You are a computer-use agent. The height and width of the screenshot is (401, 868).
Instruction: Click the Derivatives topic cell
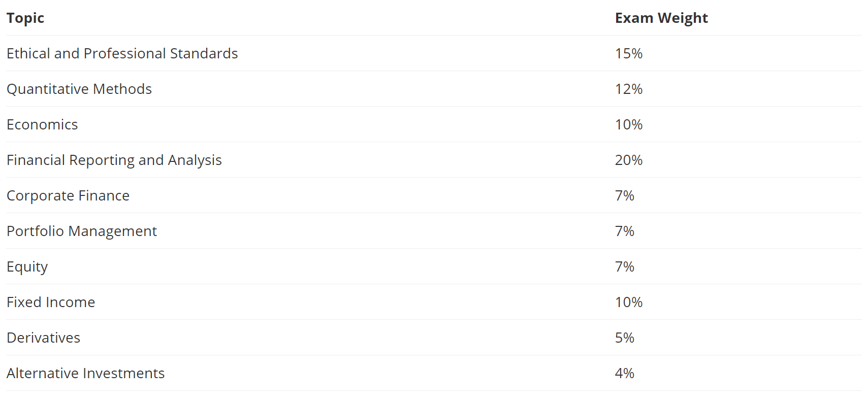(x=44, y=338)
